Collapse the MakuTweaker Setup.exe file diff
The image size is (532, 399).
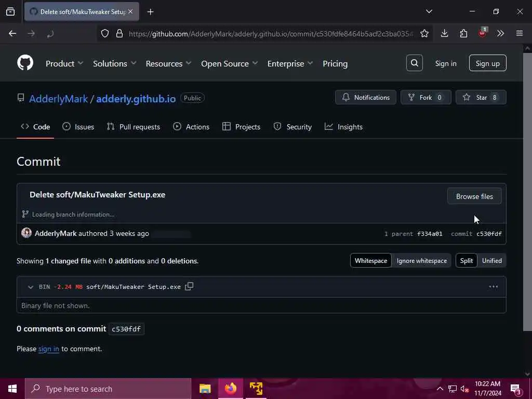31,287
